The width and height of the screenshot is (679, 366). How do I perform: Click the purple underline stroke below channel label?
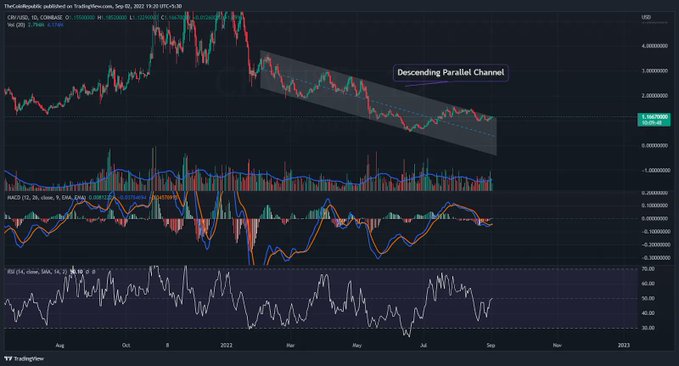(x=427, y=83)
